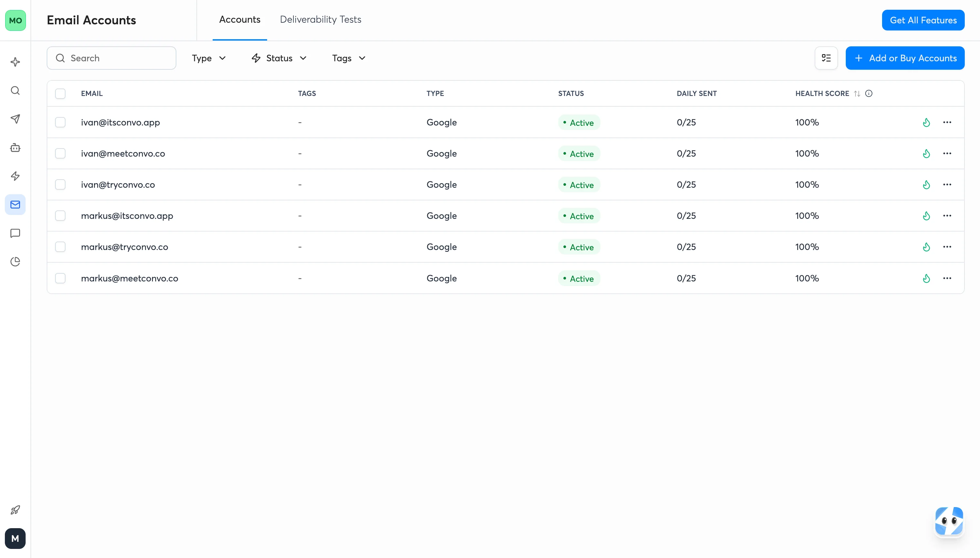Expand the Type filter dropdown
980x558 pixels.
[x=209, y=58]
